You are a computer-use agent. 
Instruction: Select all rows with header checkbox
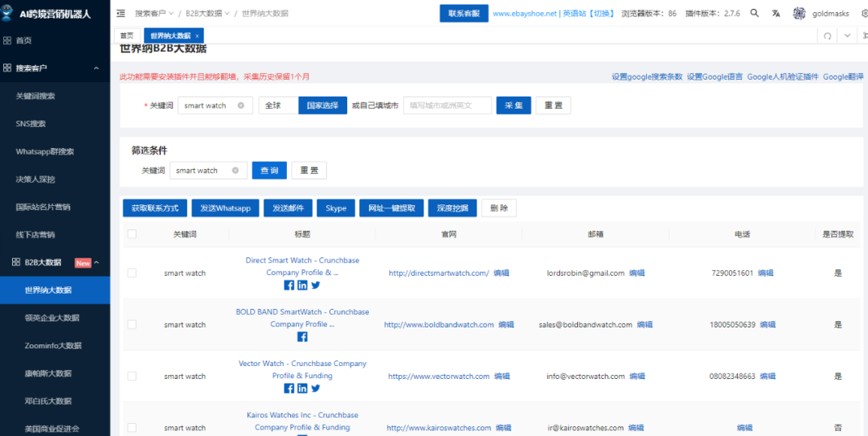tap(132, 234)
